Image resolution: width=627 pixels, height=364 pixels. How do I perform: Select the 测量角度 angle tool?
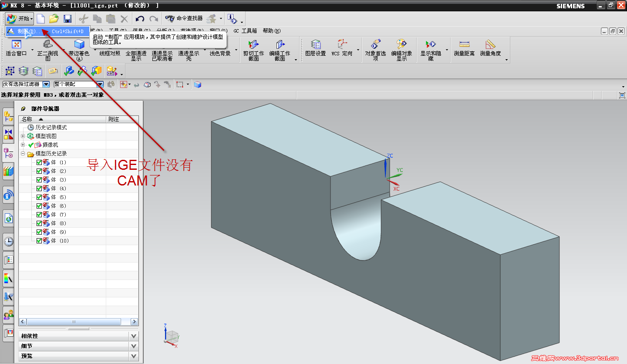point(491,48)
